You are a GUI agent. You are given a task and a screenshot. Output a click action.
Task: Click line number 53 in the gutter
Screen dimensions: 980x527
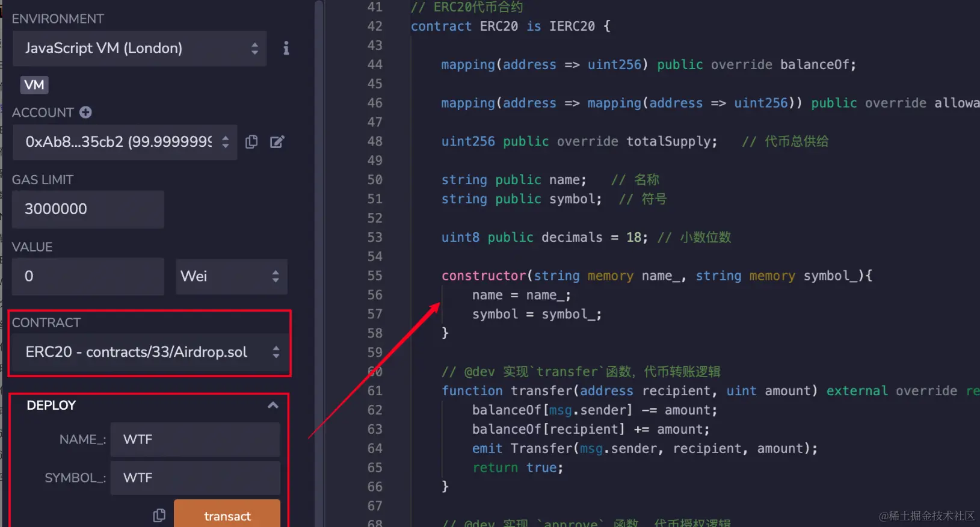tap(375, 237)
